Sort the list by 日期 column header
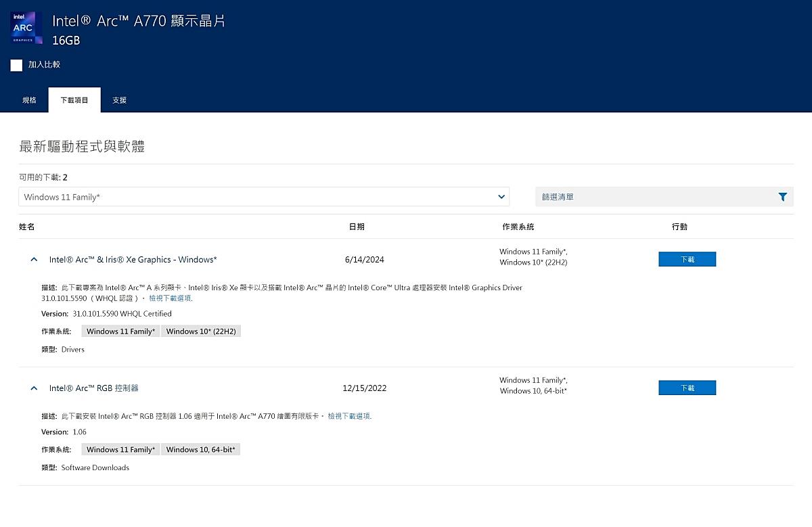This screenshot has width=812, height=527. pos(357,227)
